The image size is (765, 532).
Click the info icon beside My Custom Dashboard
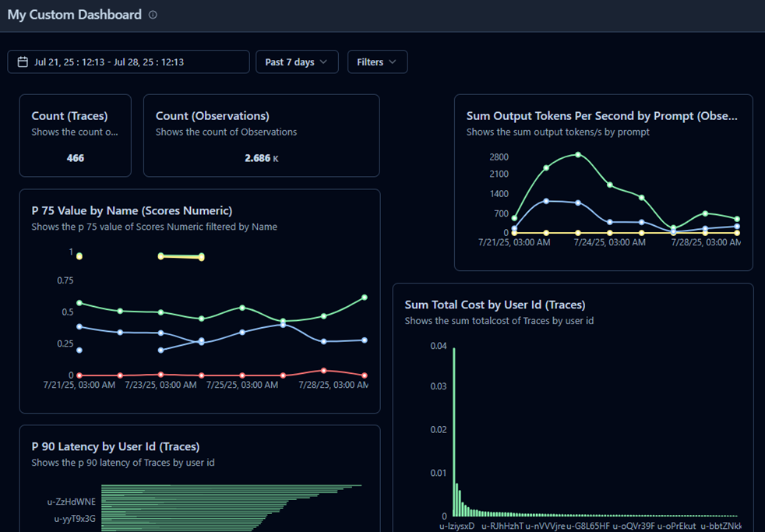coord(153,15)
